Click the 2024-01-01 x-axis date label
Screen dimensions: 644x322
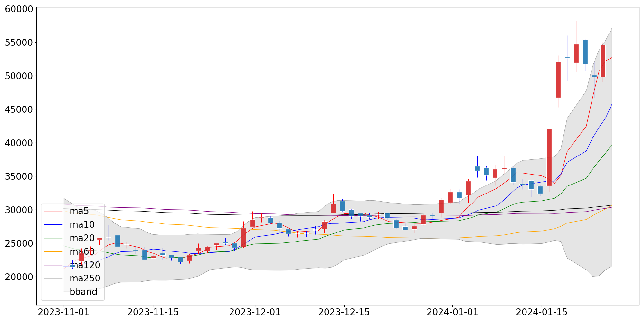click(x=452, y=312)
